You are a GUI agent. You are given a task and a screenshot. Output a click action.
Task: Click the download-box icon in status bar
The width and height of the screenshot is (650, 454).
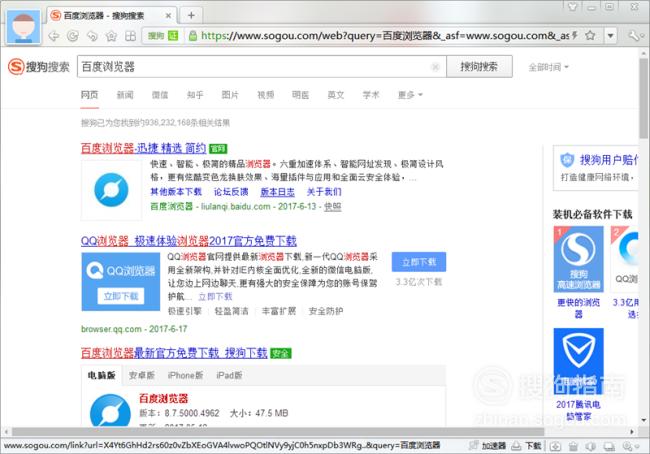pos(555,446)
